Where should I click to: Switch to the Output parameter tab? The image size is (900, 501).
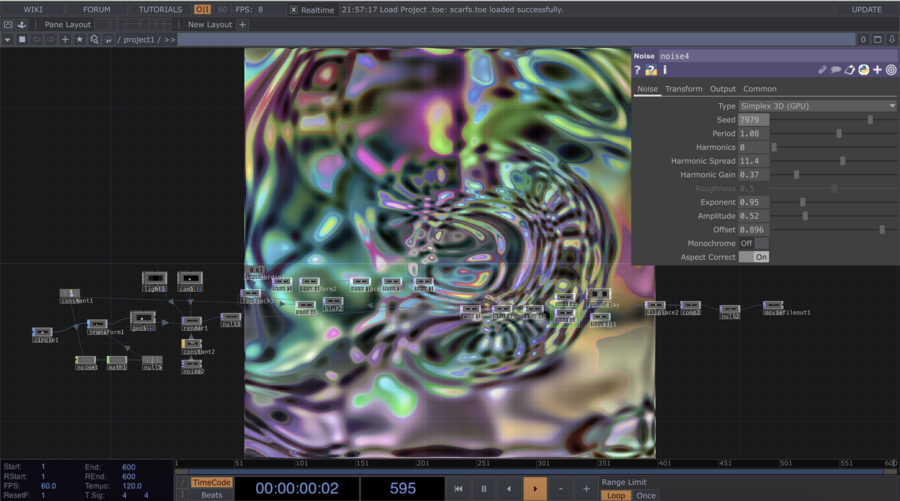(723, 89)
